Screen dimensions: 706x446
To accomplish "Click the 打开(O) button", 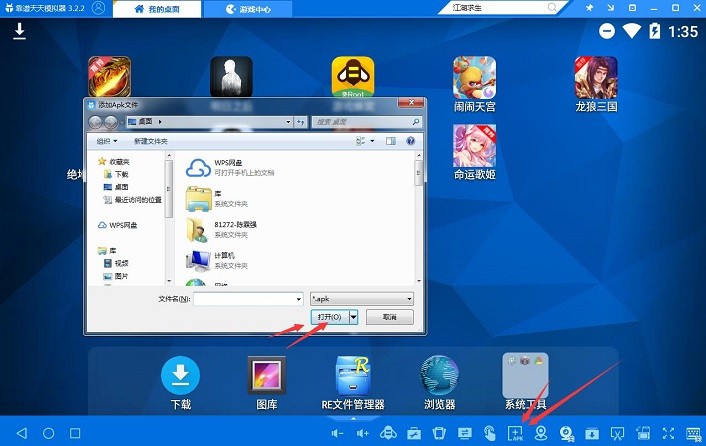I will [330, 317].
